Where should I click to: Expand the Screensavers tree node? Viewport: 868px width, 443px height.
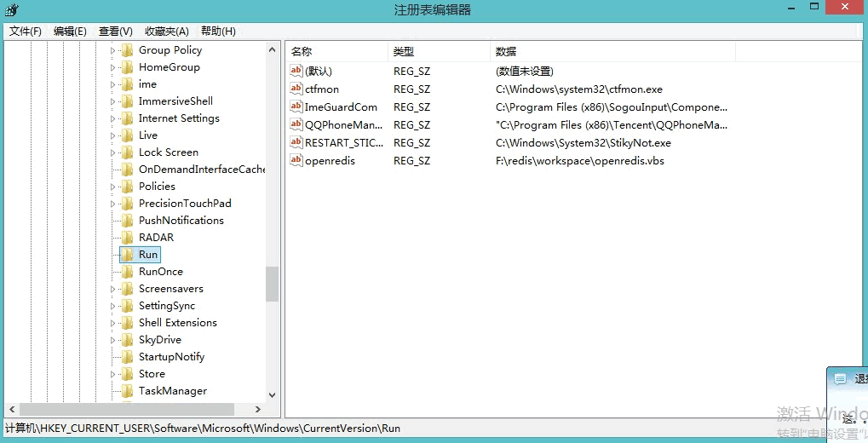(x=112, y=290)
